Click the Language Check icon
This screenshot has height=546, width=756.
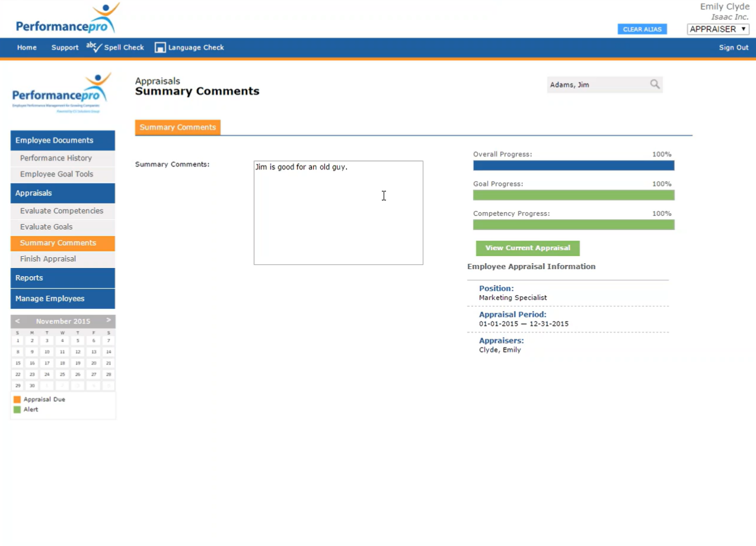tap(160, 47)
